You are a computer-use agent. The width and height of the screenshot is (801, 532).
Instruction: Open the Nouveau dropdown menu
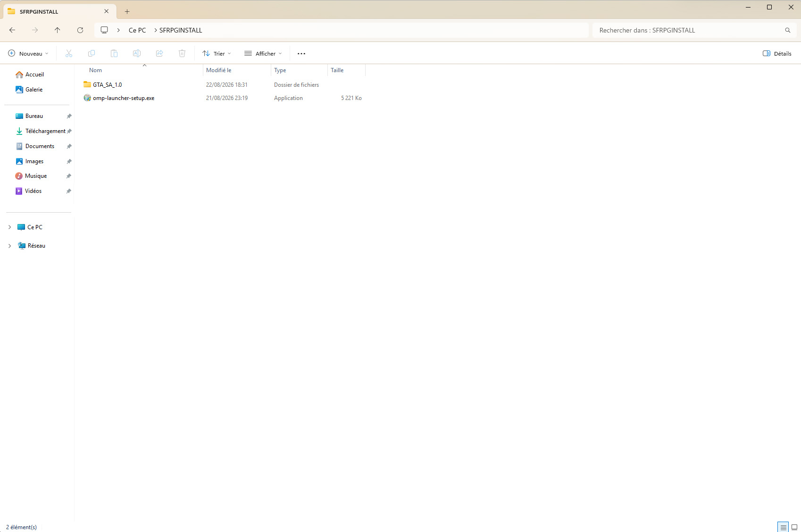click(x=28, y=54)
